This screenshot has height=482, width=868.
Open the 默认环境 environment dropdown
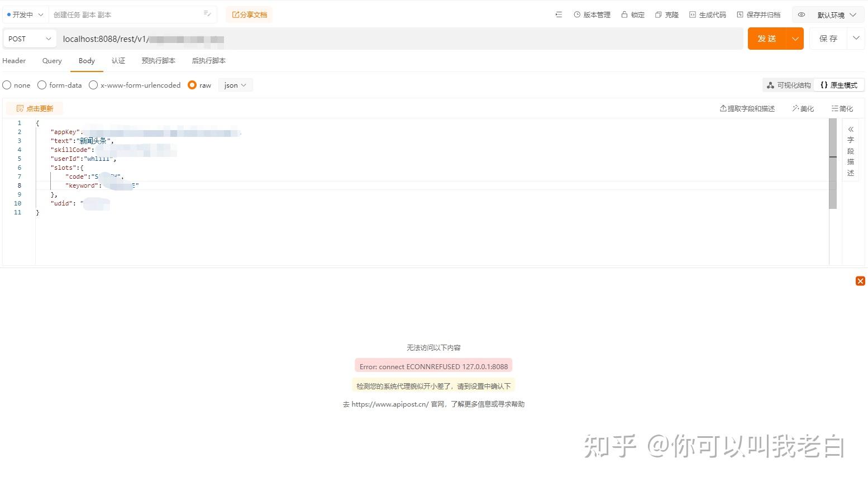(837, 15)
